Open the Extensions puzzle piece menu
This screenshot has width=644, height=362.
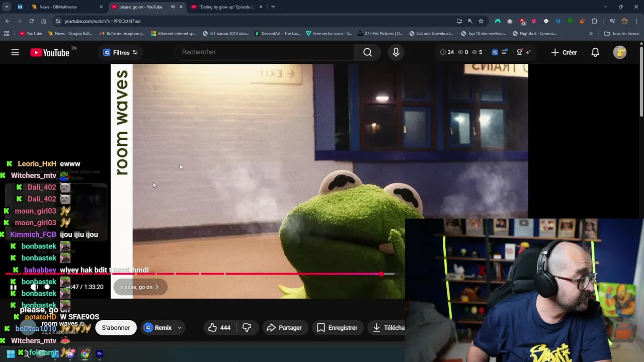[595, 21]
